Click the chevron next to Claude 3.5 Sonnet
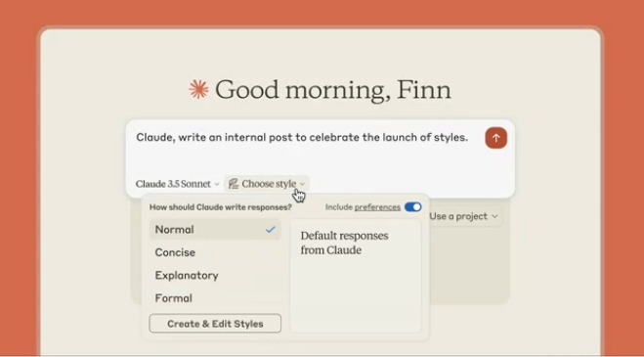 [x=217, y=184]
